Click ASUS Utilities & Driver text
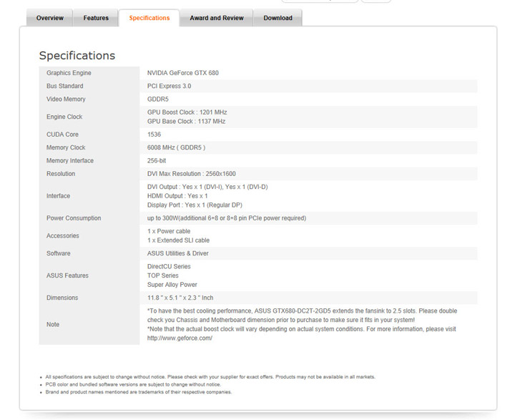515x420 pixels. tap(177, 253)
